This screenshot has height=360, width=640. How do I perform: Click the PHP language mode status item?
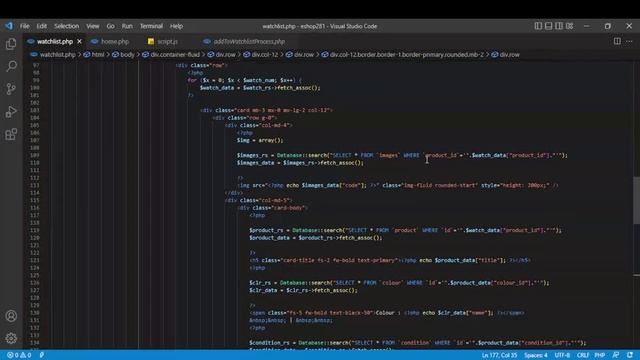point(600,355)
